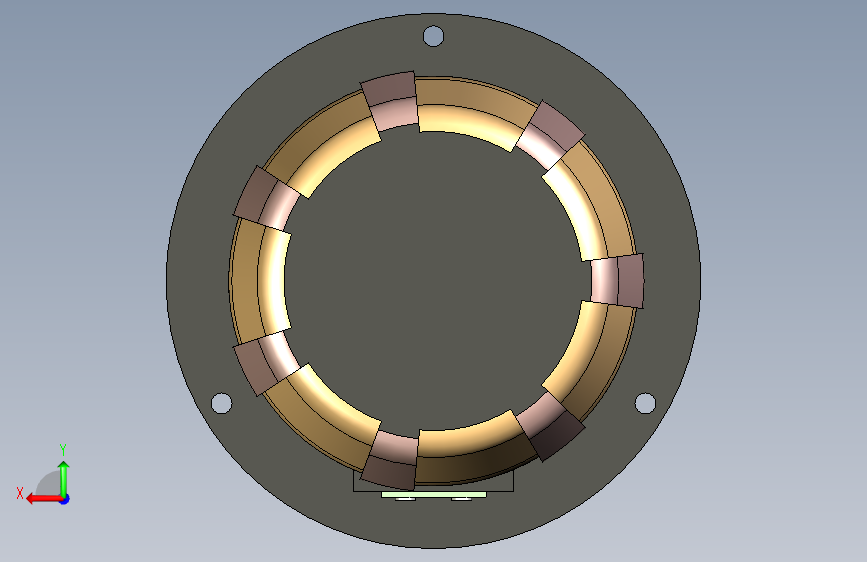867x562 pixels.
Task: Select the dark tape wrap at the toroid's bottom
Action: pyautogui.click(x=390, y=460)
